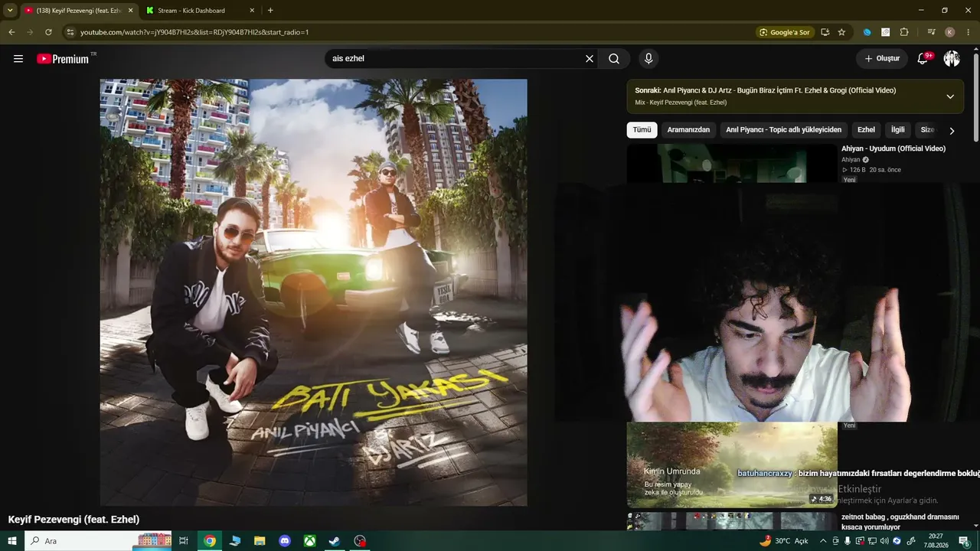Open Google Chrome from the taskbar

(210, 541)
